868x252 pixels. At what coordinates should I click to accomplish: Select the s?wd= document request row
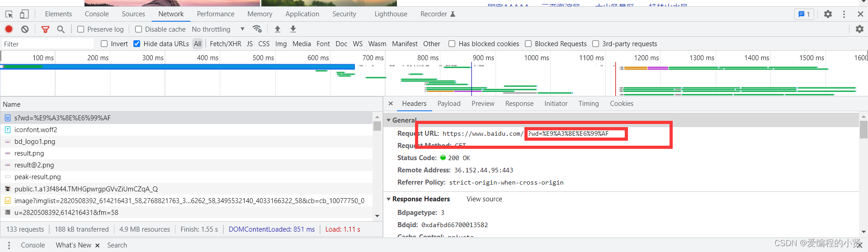[x=186, y=118]
